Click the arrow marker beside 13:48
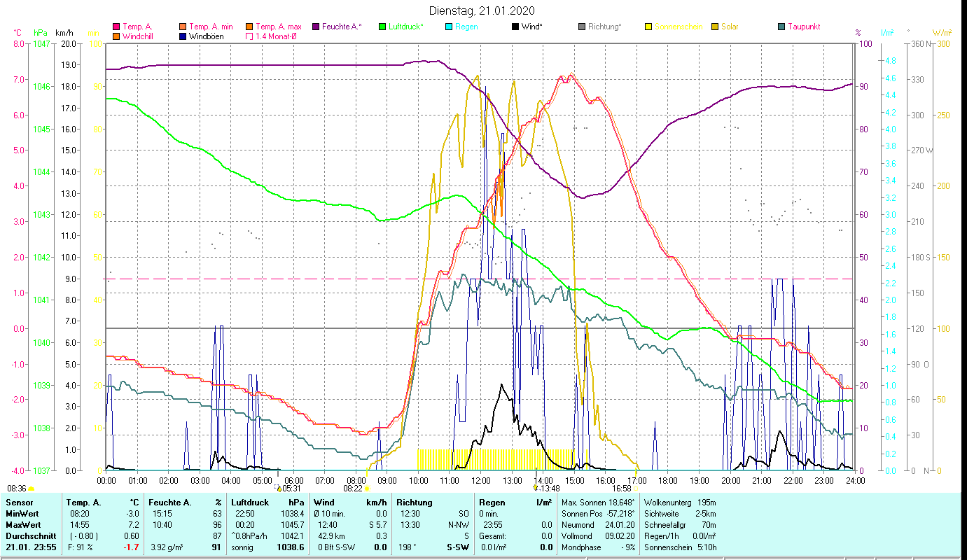 click(x=536, y=489)
